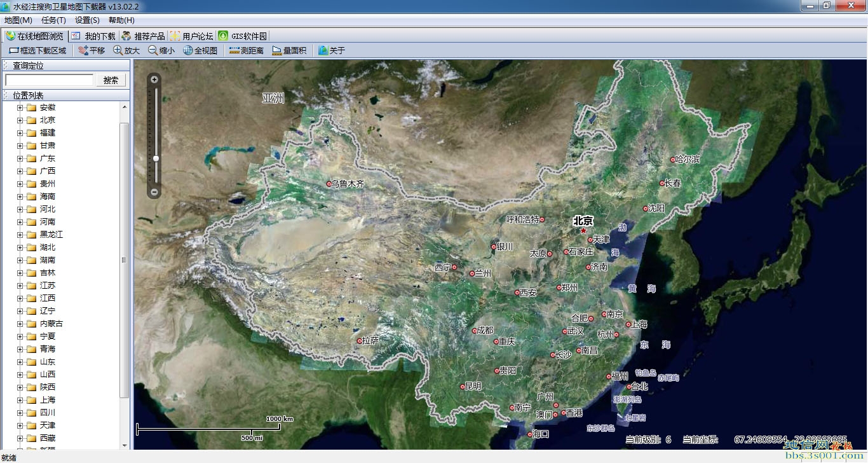This screenshot has width=868, height=463.
Task: Click the 放大 zoom-in tool
Action: [x=126, y=50]
